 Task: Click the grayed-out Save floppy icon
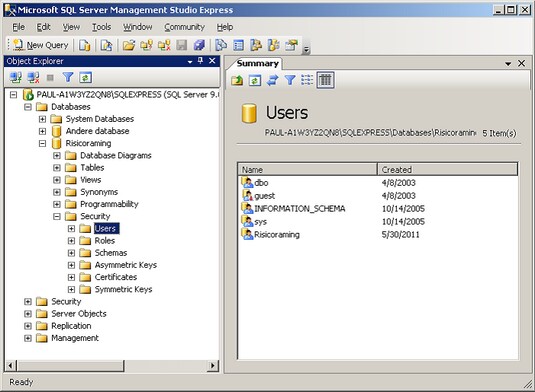click(x=182, y=45)
